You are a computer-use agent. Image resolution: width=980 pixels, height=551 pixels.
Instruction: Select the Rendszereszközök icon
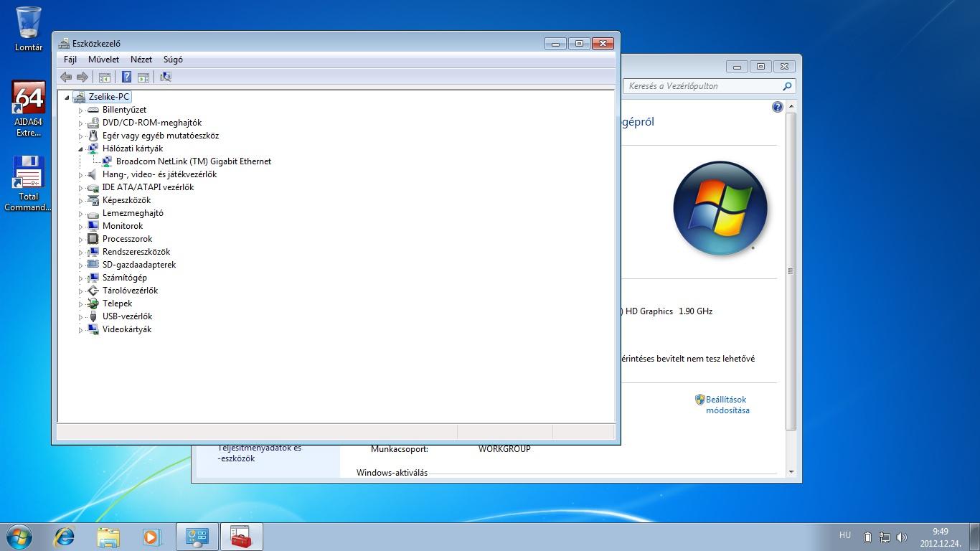[93, 252]
